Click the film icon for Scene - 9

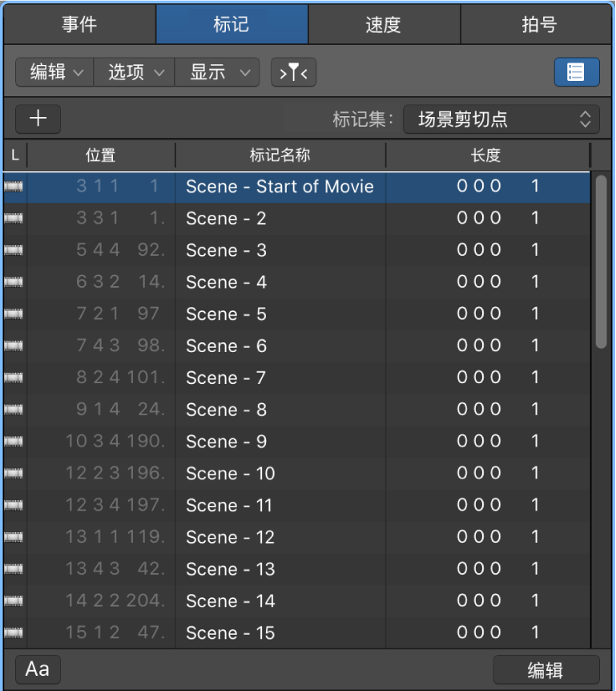pos(14,442)
